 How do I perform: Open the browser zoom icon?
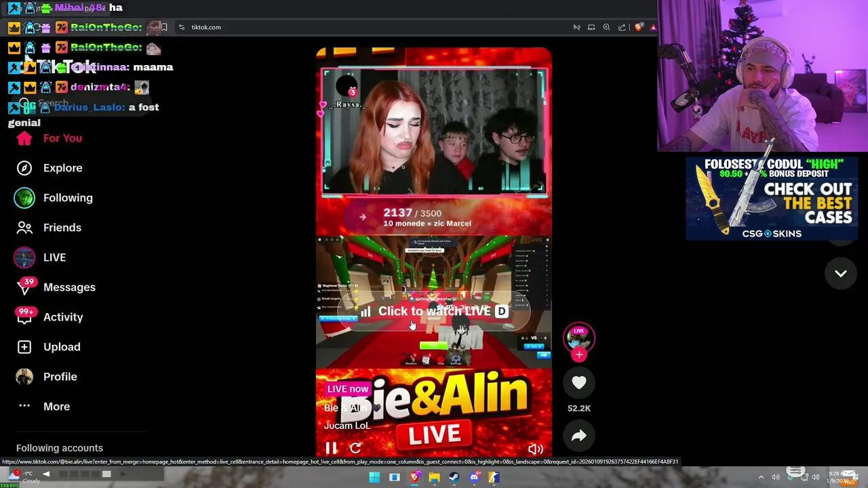[x=606, y=27]
